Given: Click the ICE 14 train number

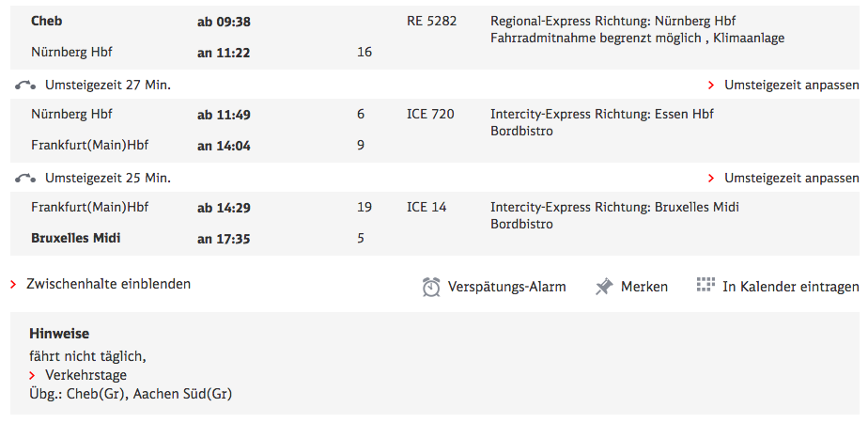Looking at the screenshot, I should pos(426,207).
